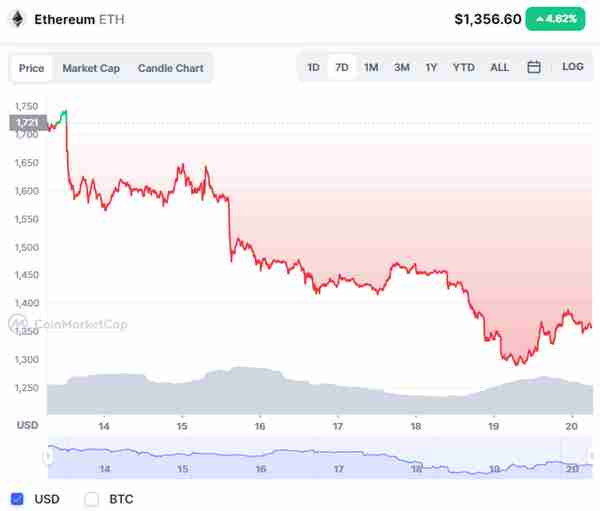Toggle the LOG scale option
600x511 pixels.
[x=572, y=67]
